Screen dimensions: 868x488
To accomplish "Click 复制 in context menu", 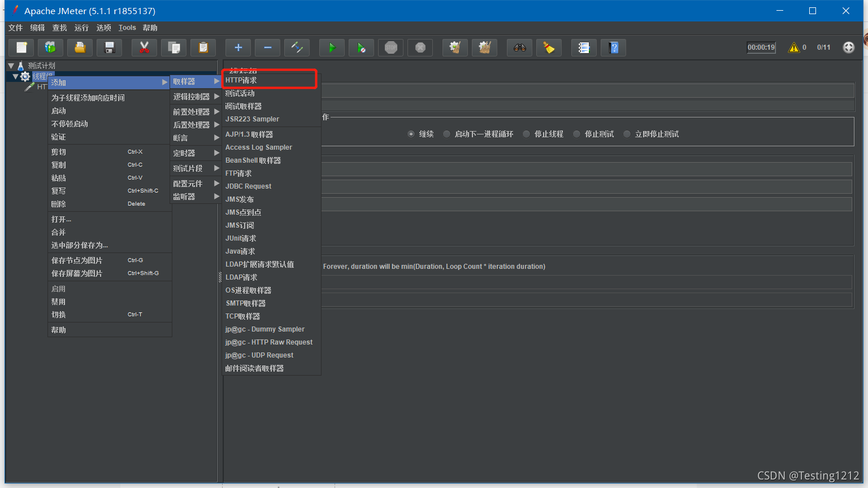I will click(110, 165).
